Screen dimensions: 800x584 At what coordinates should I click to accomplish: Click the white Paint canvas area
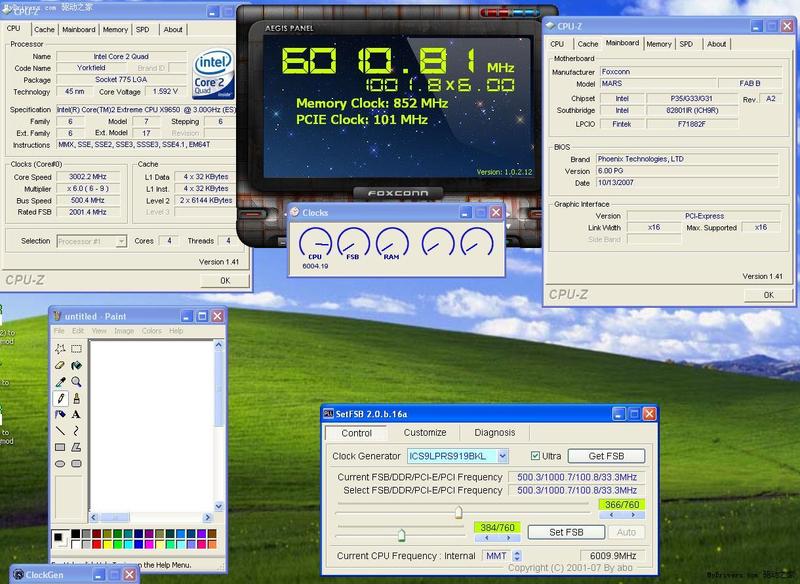point(152,426)
